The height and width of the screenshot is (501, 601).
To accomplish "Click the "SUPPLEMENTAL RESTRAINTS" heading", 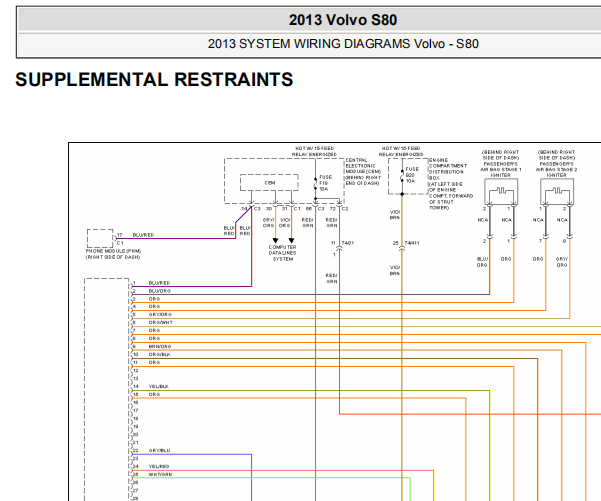I will pyautogui.click(x=154, y=80).
